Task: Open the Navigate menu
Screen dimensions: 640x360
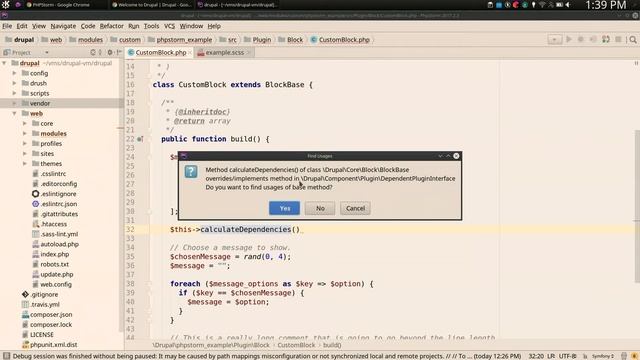Action: (x=63, y=26)
